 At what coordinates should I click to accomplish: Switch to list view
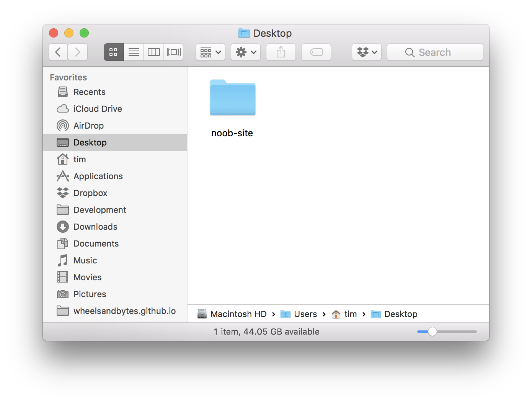[134, 52]
